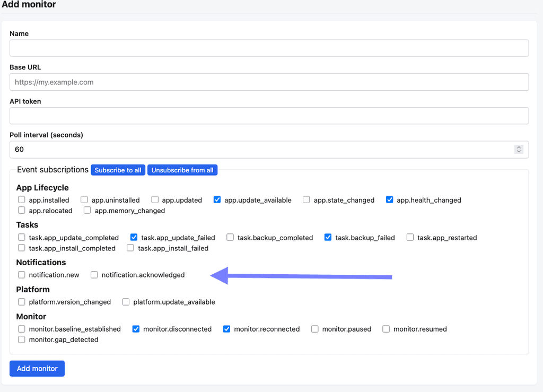
Task: Click the Add monitor page title
Action: click(x=29, y=4)
